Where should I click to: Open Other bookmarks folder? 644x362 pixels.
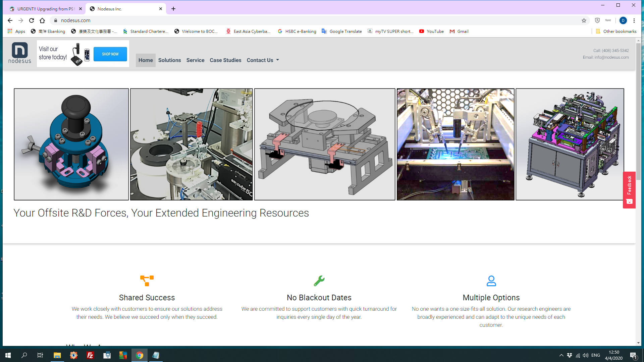(616, 31)
